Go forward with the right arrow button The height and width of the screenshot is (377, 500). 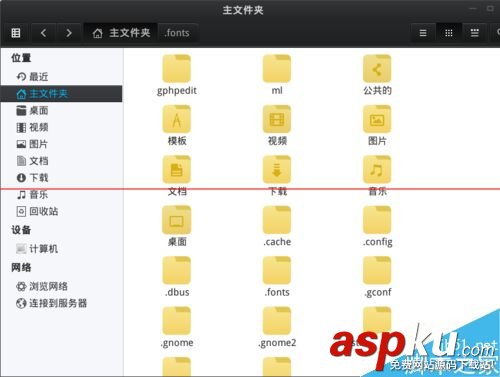coord(69,33)
